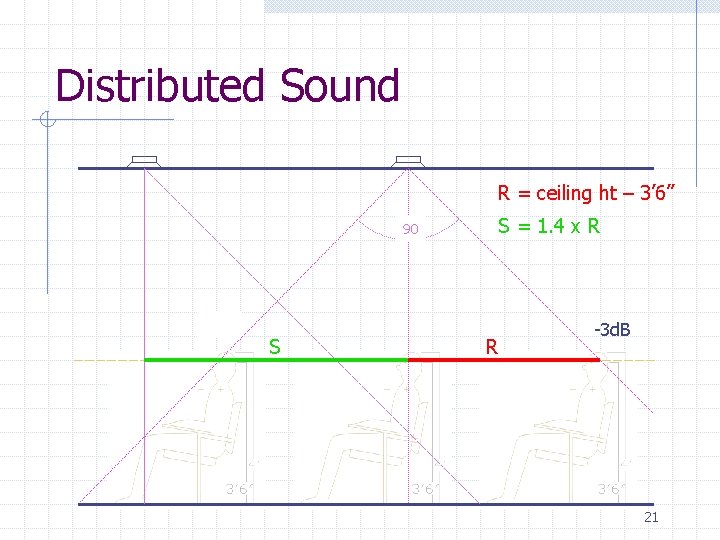Click the 3'6" label under the middle figure
Viewport: 720px width, 540px height.
(x=425, y=489)
